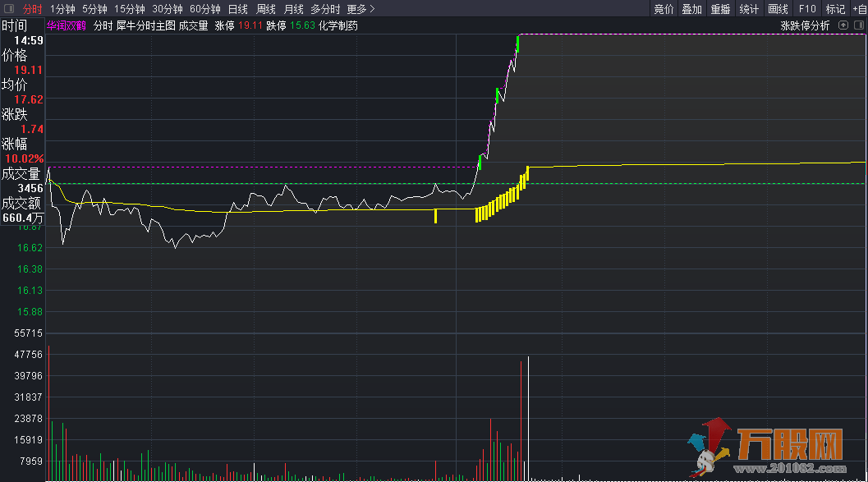Switch to the 分时 intraday tab
The image size is (868, 482).
point(32,9)
